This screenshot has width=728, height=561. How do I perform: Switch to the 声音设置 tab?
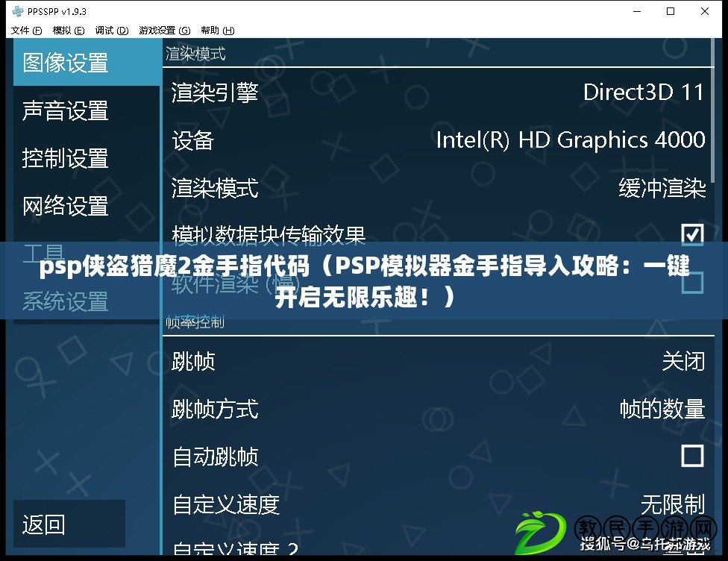pyautogui.click(x=87, y=110)
